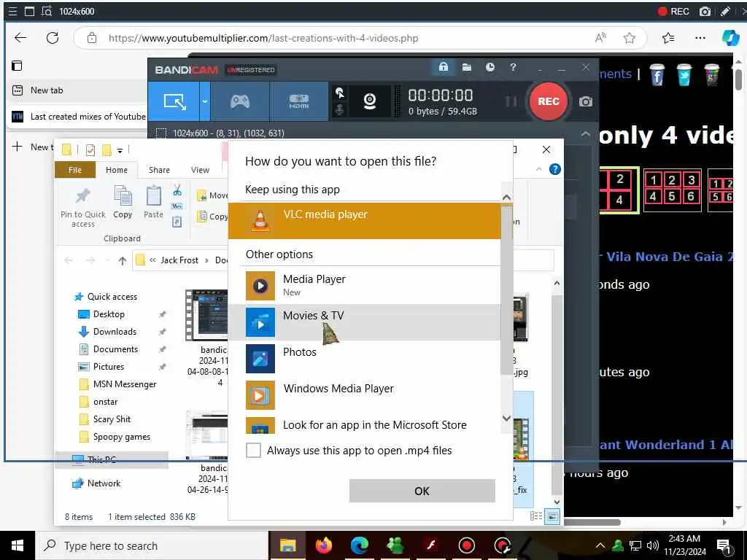Open Spoopy games folder in sidebar
The image size is (747, 560).
(x=122, y=437)
